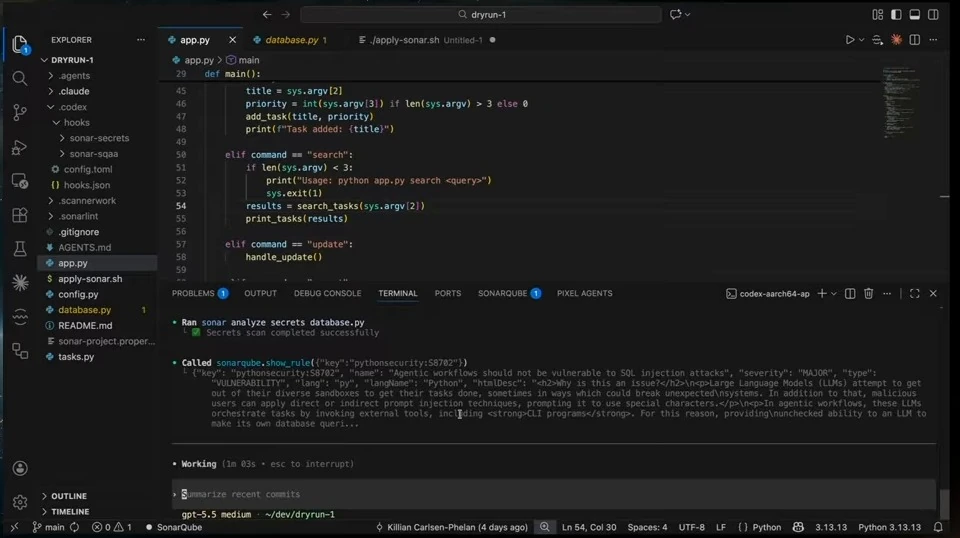The image size is (960, 538).
Task: Open the PORTS panel tab
Action: pos(448,294)
